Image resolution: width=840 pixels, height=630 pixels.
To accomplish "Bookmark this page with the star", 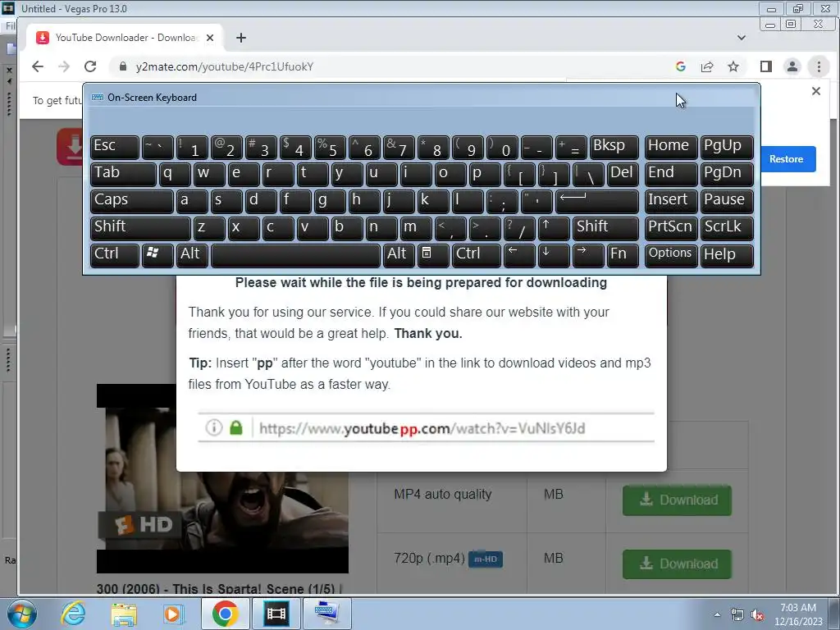I will [x=733, y=66].
